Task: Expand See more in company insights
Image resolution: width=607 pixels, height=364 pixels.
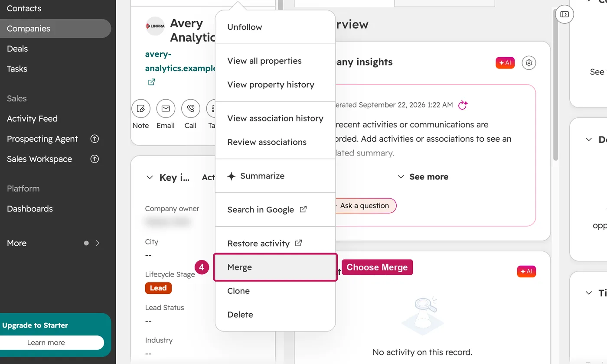Action: (x=423, y=177)
